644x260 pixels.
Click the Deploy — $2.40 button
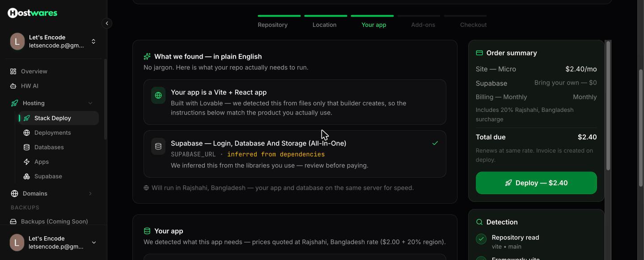pos(536,183)
